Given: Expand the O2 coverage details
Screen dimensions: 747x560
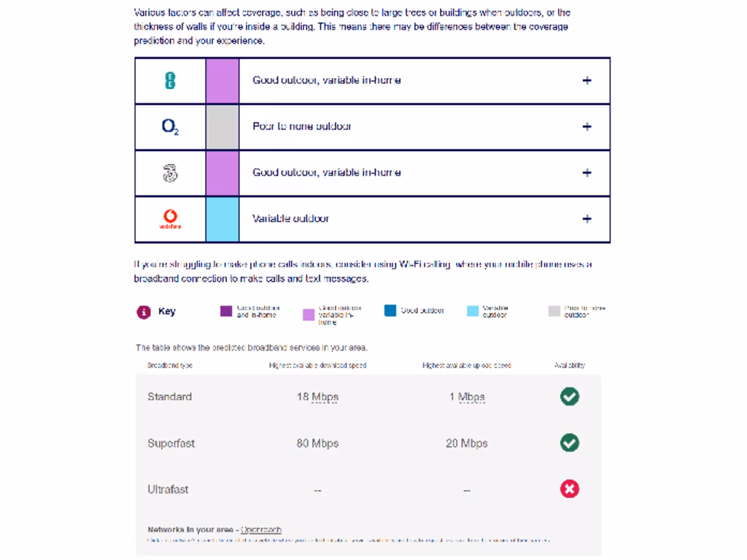Looking at the screenshot, I should point(587,127).
